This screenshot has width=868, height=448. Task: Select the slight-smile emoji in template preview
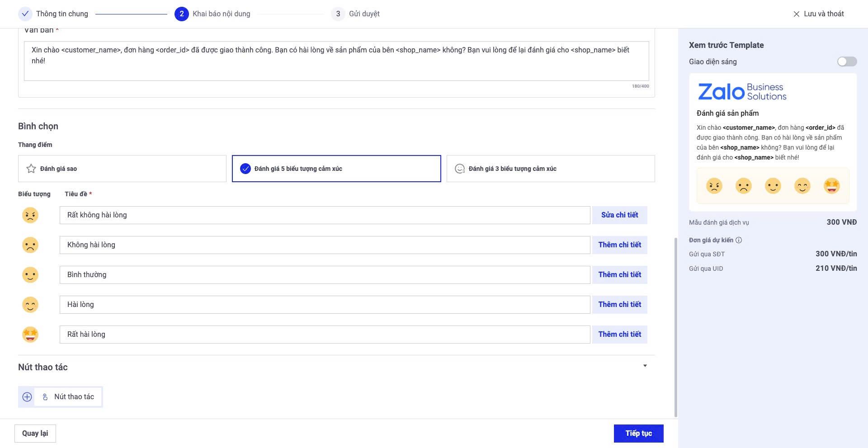[773, 186]
